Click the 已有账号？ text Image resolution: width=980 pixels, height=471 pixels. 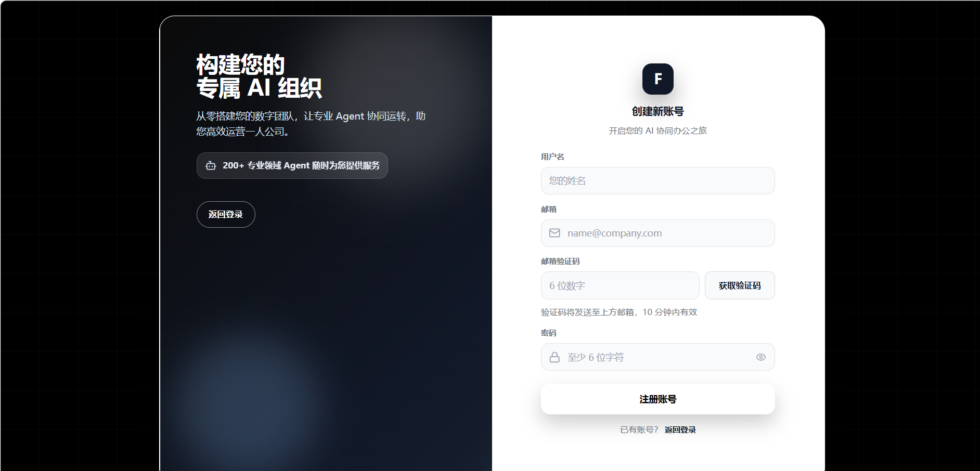tap(639, 430)
